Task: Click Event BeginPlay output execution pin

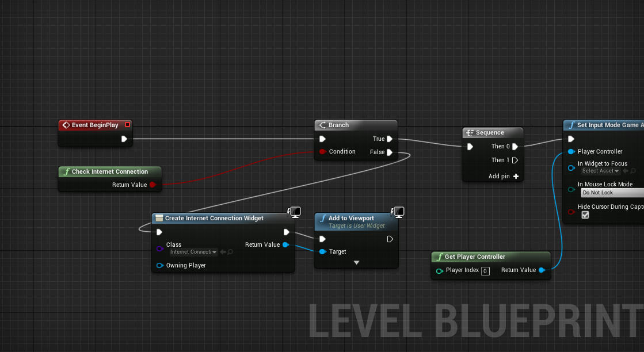Action: pyautogui.click(x=124, y=139)
